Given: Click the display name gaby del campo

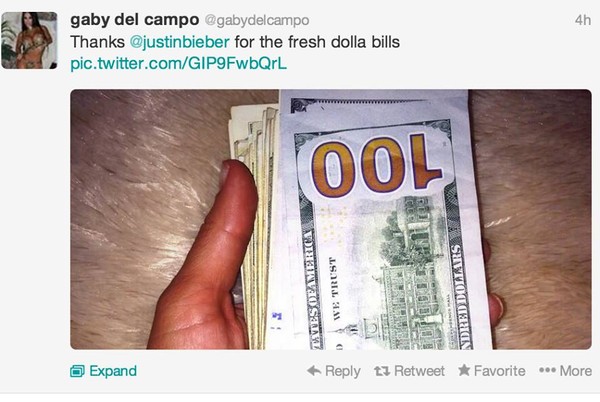Looking at the screenshot, I should coord(135,20).
